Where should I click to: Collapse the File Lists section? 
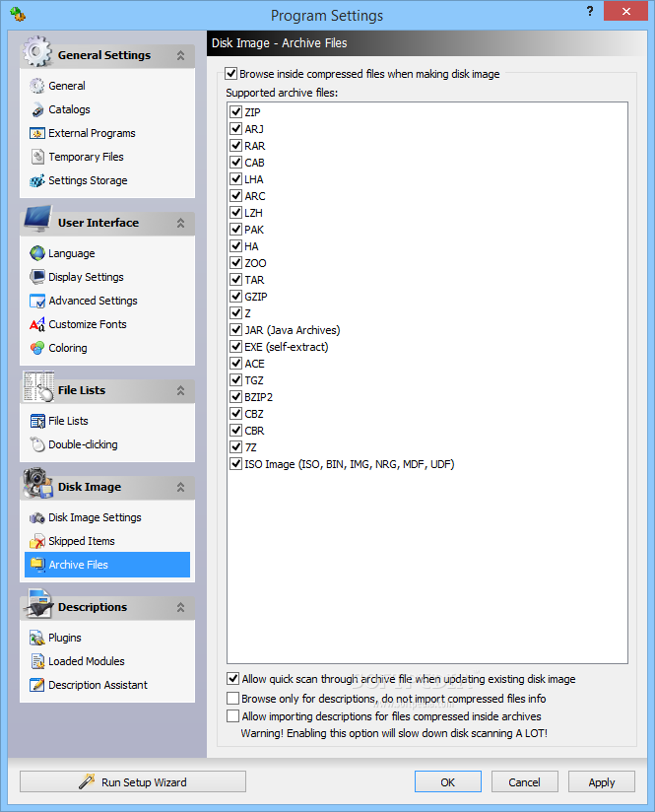(180, 390)
